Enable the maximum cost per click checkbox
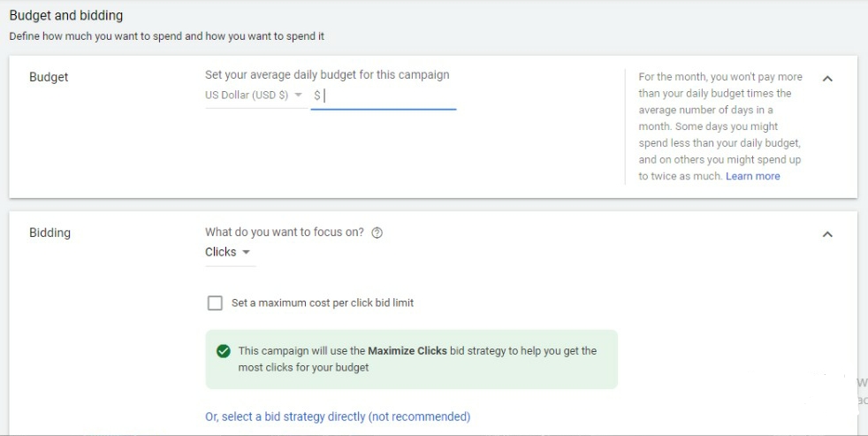Screen dimensions: 868x436 (215, 303)
